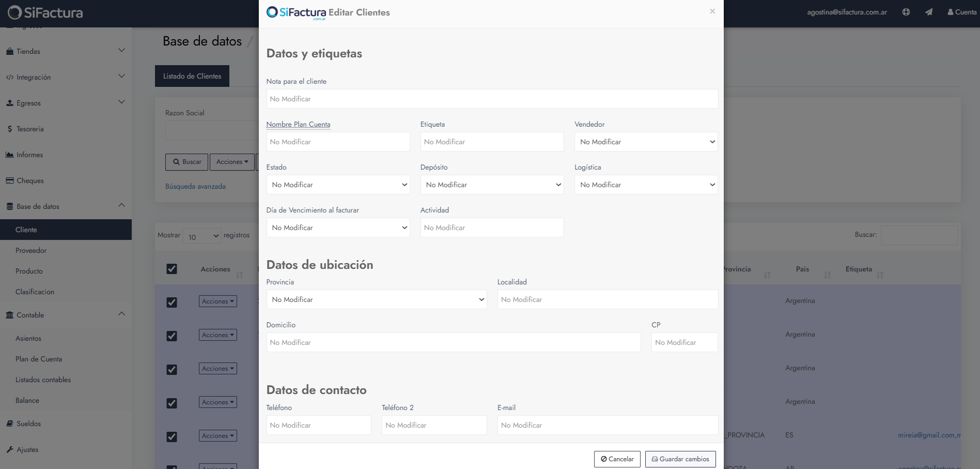
Task: Toggle the select-all checkbox in the table header
Action: point(172,269)
